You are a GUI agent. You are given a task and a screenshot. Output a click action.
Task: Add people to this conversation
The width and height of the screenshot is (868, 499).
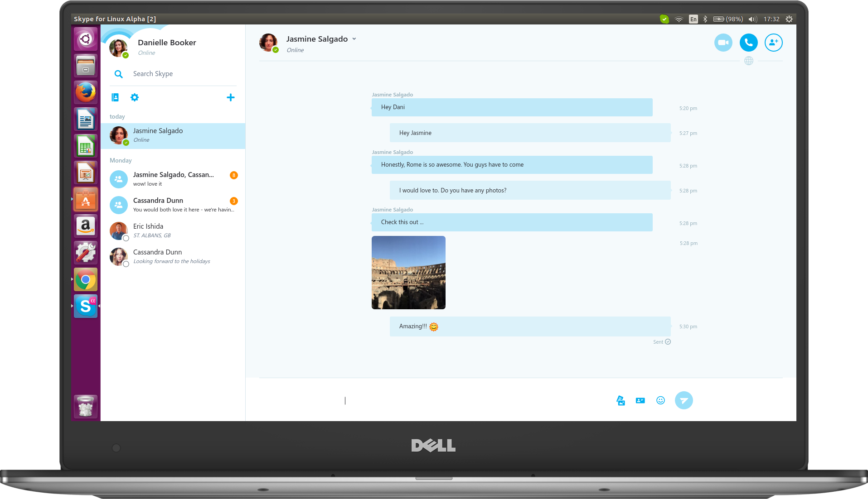(x=773, y=43)
